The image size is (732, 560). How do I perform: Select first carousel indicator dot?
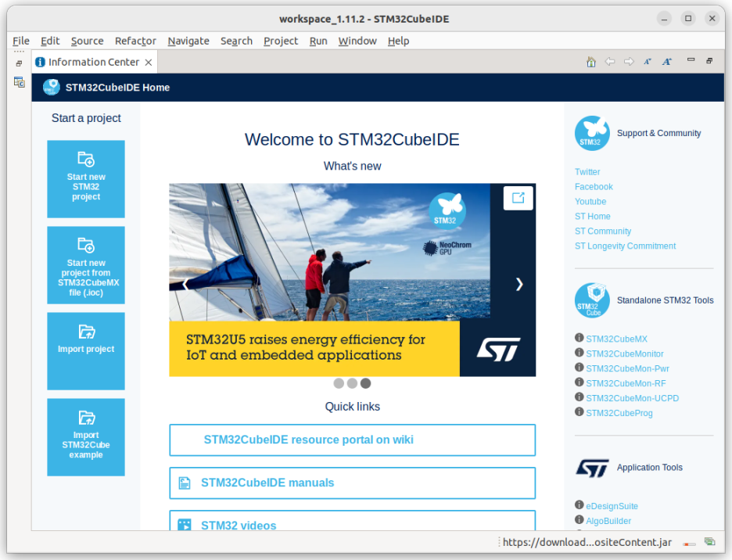click(339, 383)
